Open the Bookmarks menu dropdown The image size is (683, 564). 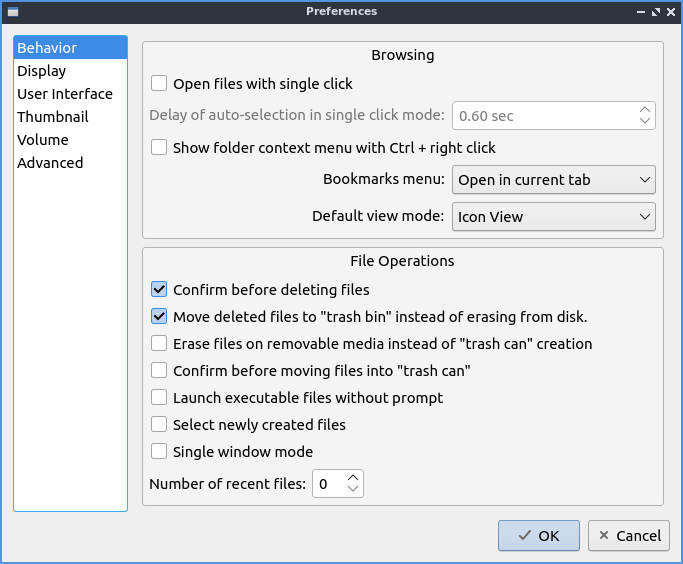tap(554, 180)
